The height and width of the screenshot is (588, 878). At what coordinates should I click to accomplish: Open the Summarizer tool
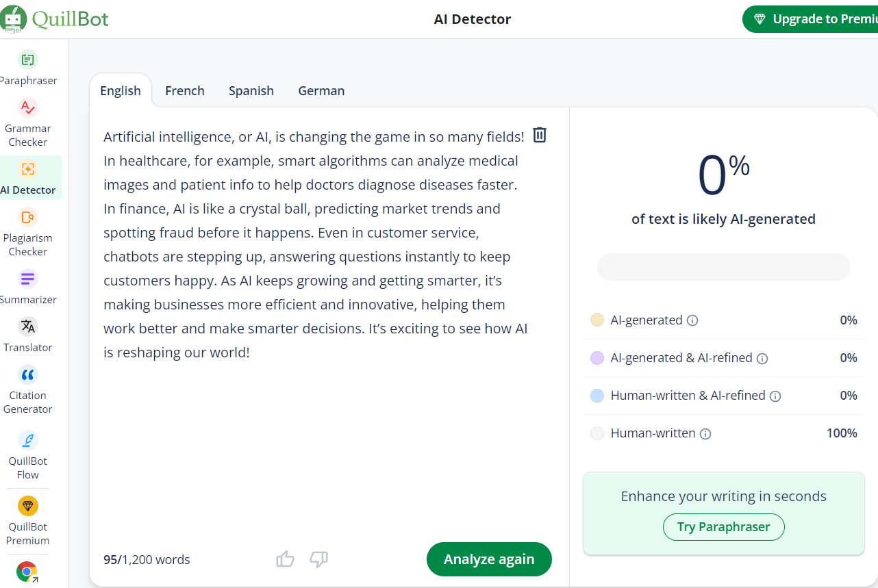[28, 287]
